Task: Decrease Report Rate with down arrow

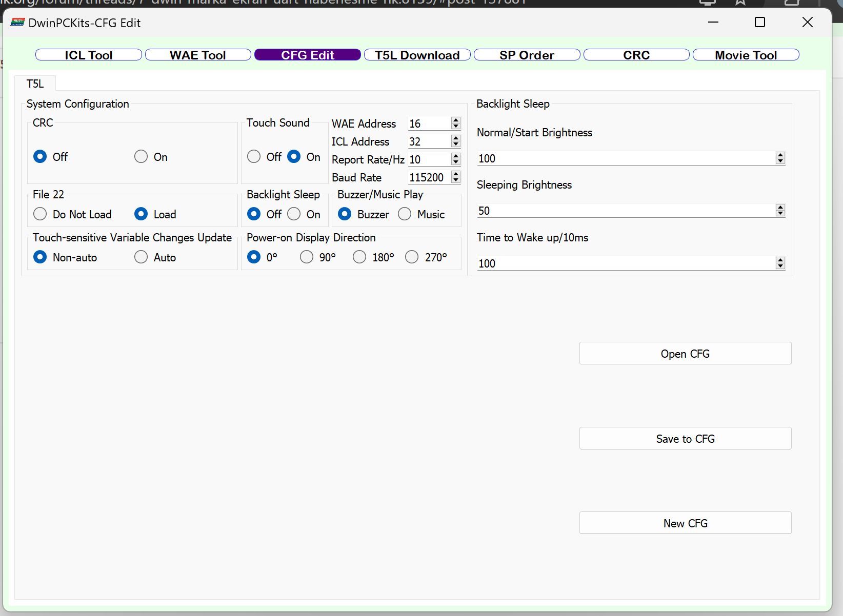Action: point(456,162)
